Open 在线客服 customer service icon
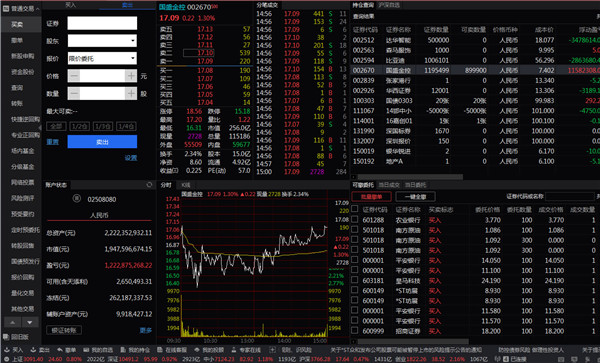This screenshot has height=363, width=600. pos(160,350)
